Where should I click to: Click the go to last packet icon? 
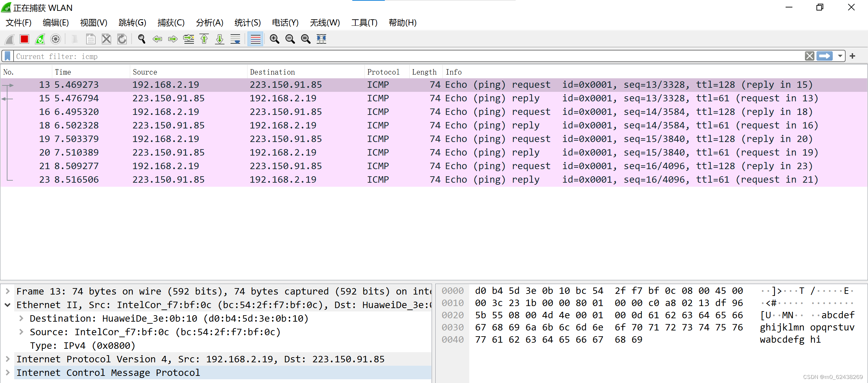coord(219,39)
